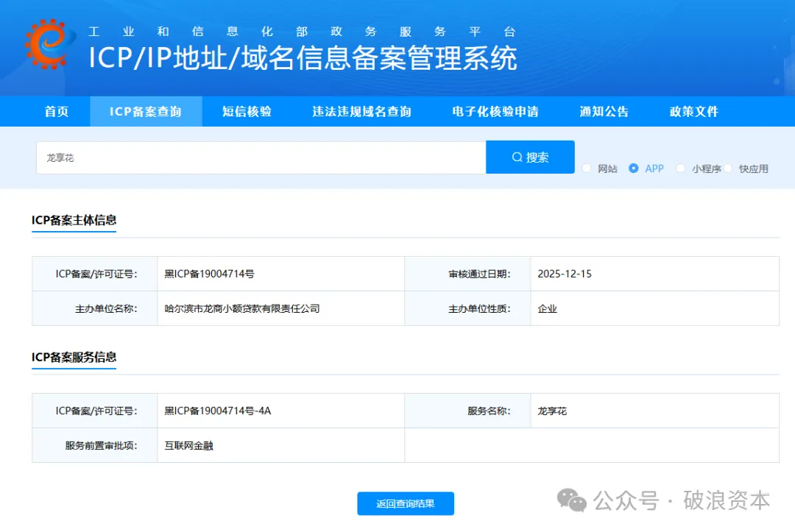Select service license 黑ICP备19004714号-4A
This screenshot has width=795, height=532.
pos(218,411)
